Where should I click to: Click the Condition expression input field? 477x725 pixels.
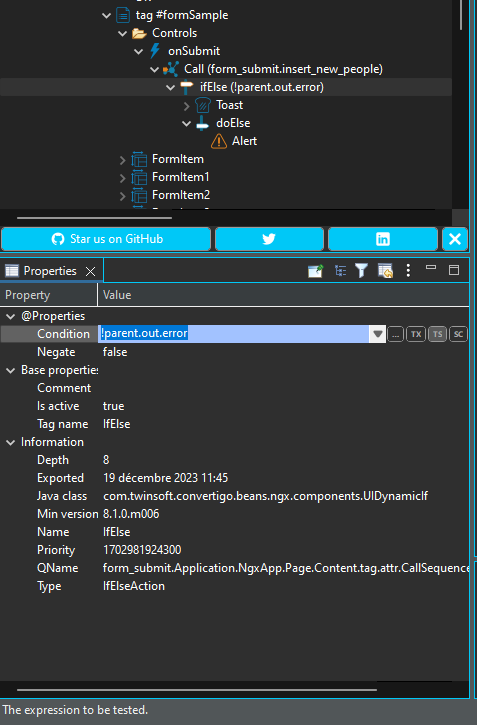click(233, 333)
